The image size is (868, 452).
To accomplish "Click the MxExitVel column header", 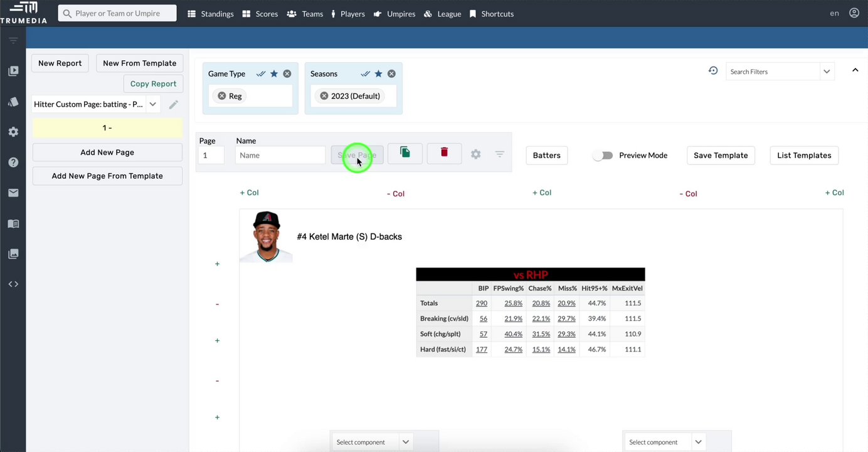I will coord(627,288).
